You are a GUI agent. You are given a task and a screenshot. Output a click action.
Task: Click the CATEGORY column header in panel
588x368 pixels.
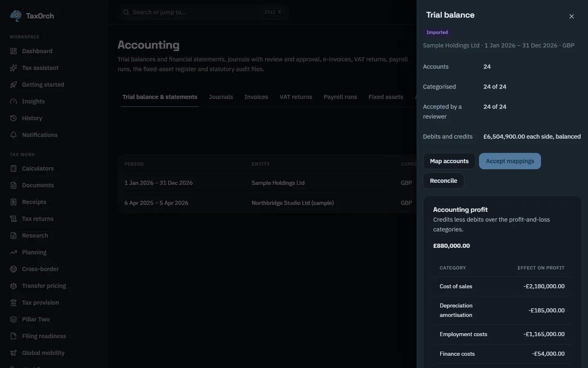(453, 268)
